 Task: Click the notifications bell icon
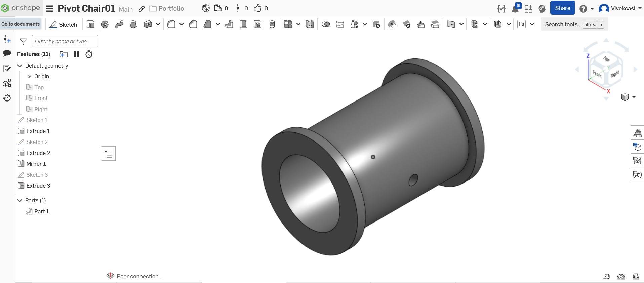pyautogui.click(x=515, y=8)
